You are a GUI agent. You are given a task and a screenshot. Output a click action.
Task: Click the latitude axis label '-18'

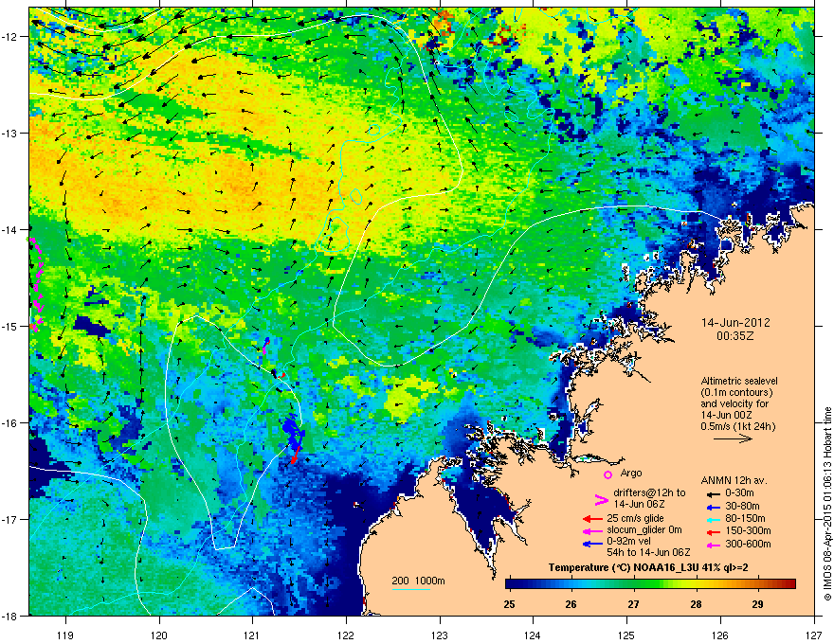coord(10,616)
